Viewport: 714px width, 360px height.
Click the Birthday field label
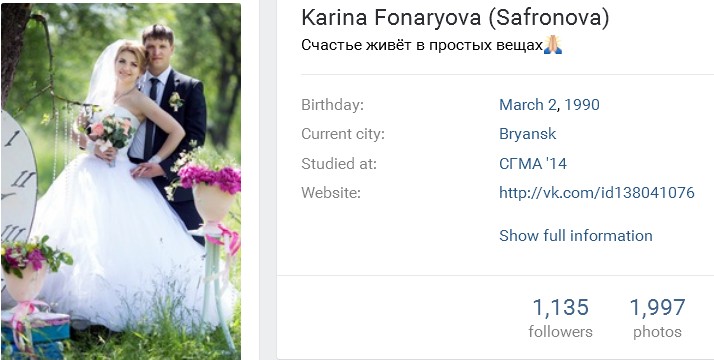[x=332, y=105]
